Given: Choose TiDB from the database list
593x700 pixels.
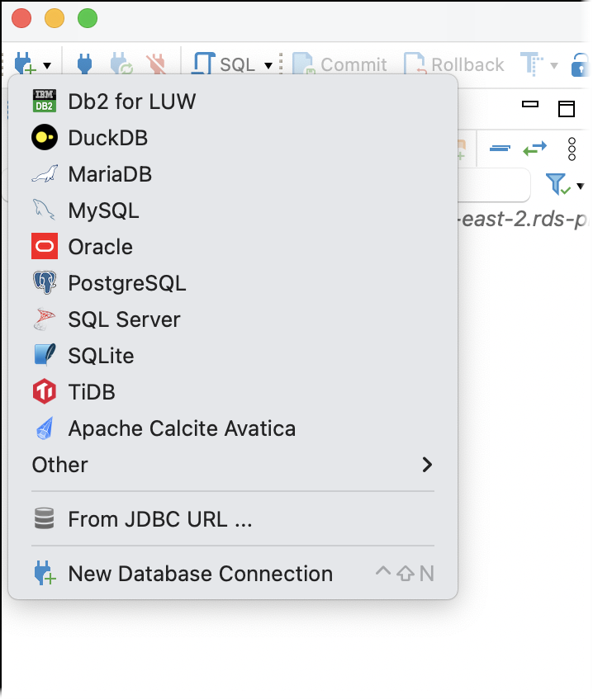Looking at the screenshot, I should coord(91,392).
